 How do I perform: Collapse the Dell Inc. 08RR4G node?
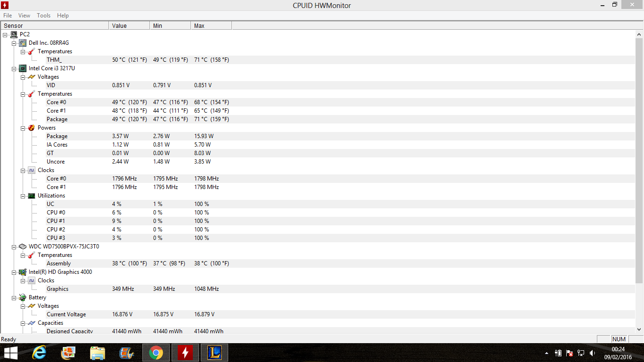[x=14, y=43]
